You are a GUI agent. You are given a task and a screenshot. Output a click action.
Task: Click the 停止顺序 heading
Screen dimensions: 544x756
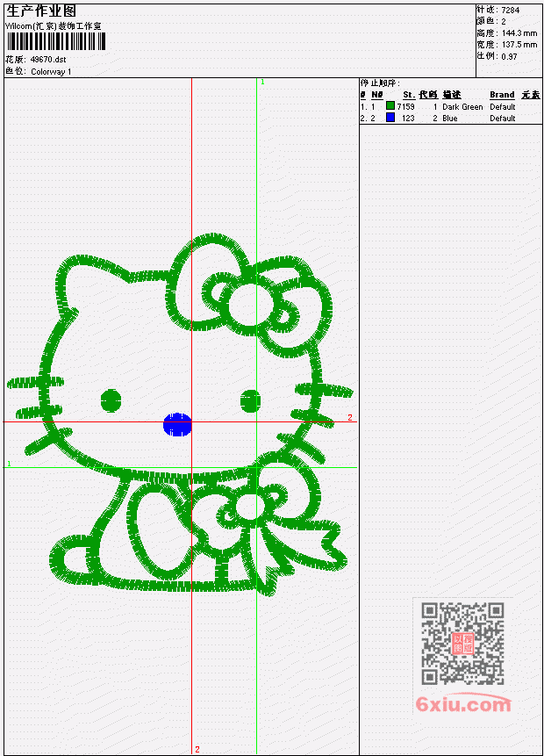pos(380,83)
